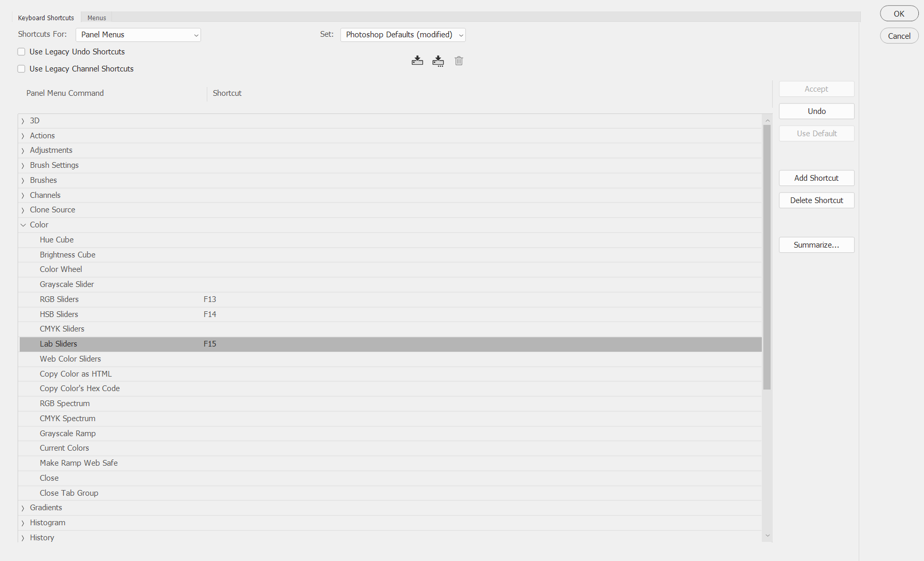
Task: Select the HSB Sliders command row
Action: click(390, 314)
